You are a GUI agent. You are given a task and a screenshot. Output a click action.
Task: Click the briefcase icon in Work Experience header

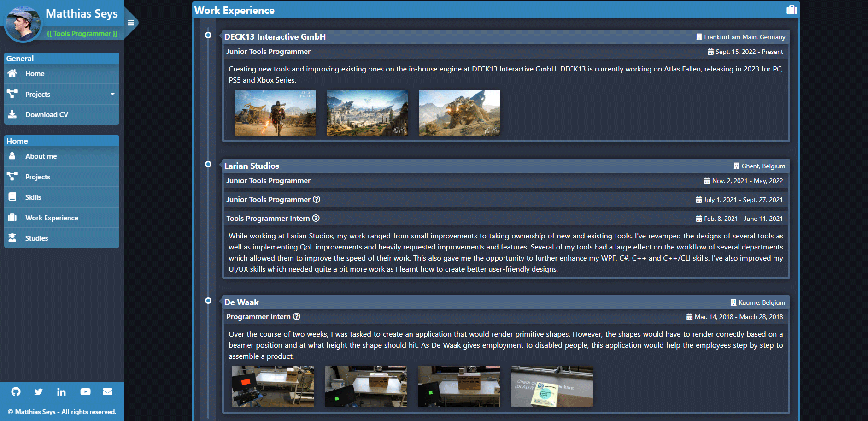[x=792, y=10]
